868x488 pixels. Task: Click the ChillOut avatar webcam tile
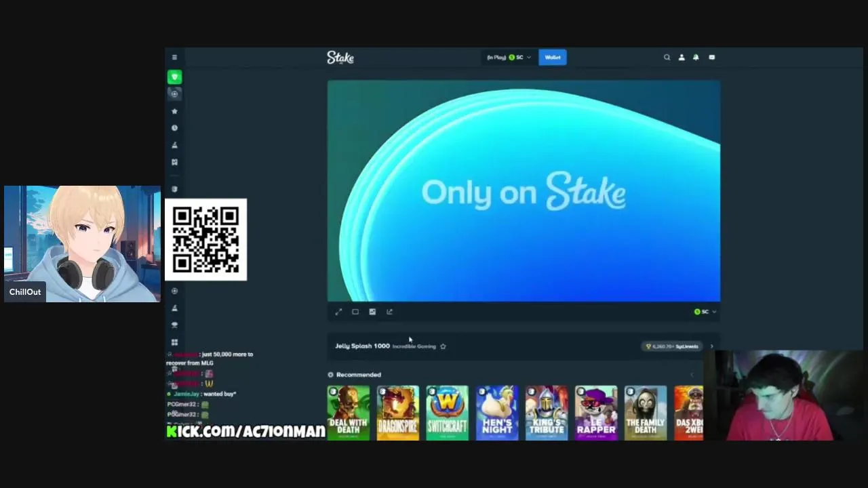pyautogui.click(x=82, y=244)
